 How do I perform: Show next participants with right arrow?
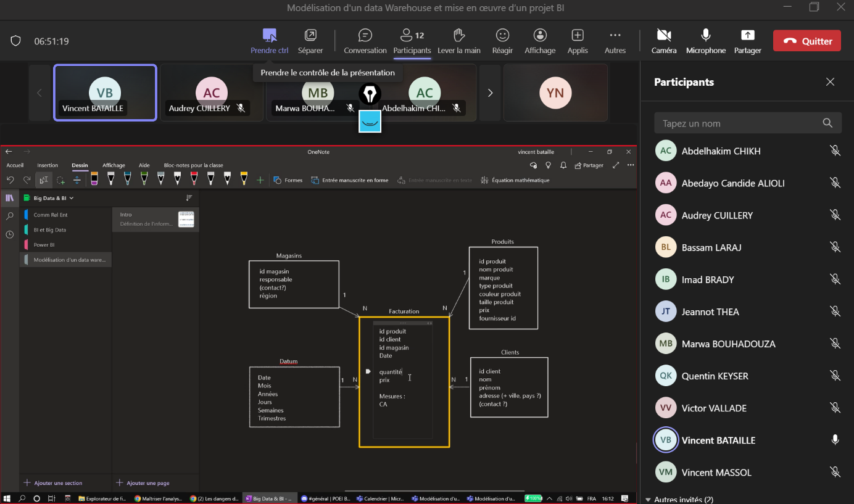point(491,93)
